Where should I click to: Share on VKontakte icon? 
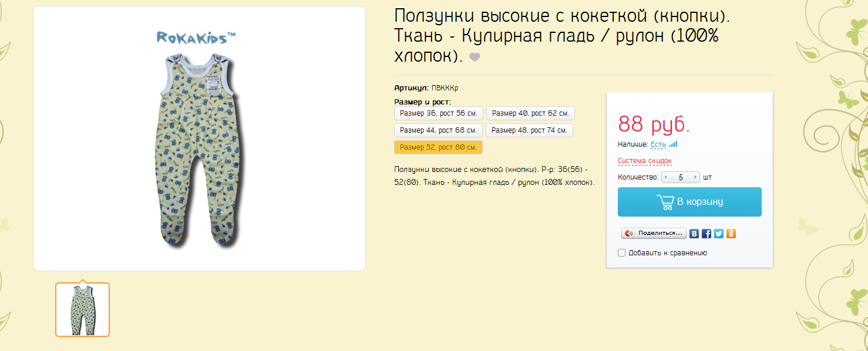(x=694, y=234)
